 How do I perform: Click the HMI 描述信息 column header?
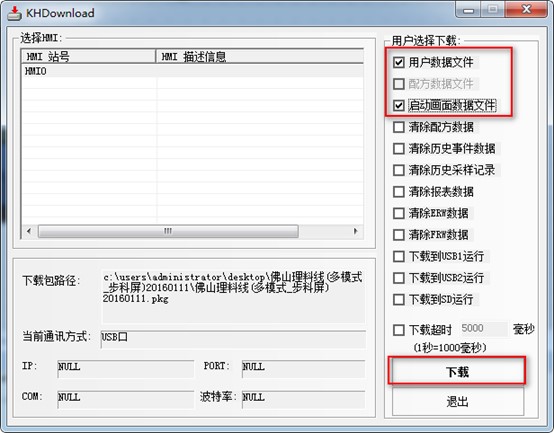point(260,57)
